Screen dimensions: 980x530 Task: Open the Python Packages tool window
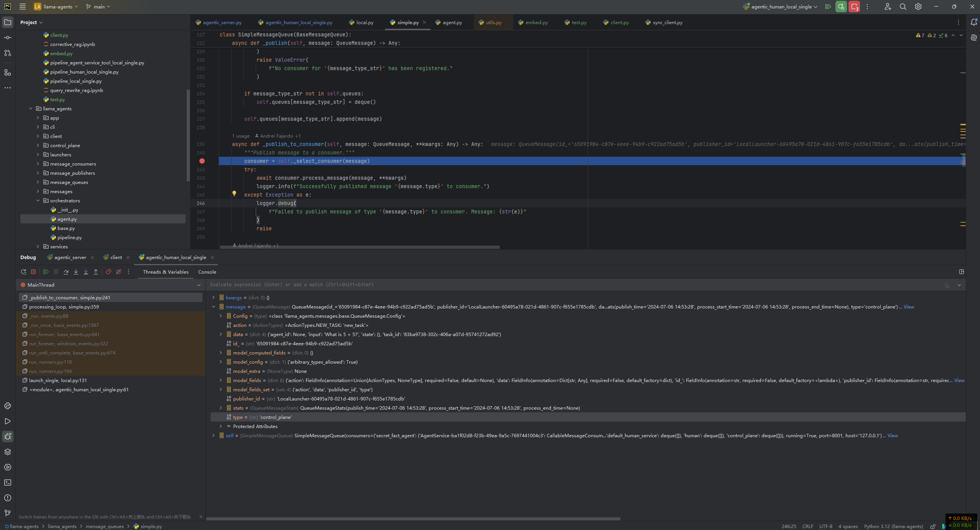coord(8,452)
